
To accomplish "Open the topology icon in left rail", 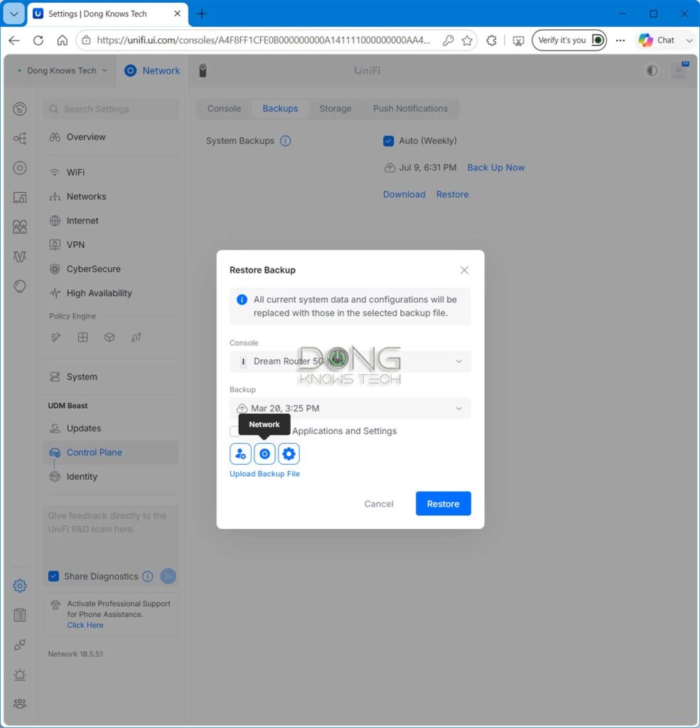I will [x=19, y=139].
